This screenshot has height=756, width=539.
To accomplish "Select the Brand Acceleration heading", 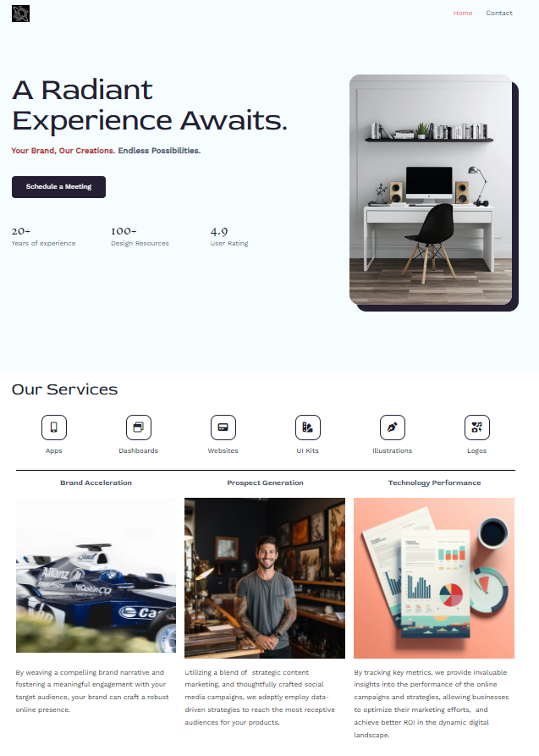I will click(x=96, y=483).
